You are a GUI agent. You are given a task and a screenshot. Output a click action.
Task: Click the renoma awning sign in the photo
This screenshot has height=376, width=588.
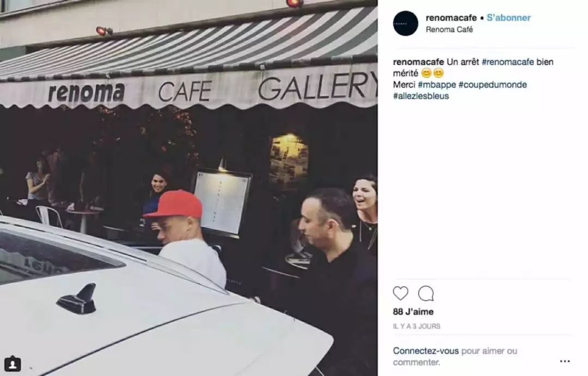(86, 92)
